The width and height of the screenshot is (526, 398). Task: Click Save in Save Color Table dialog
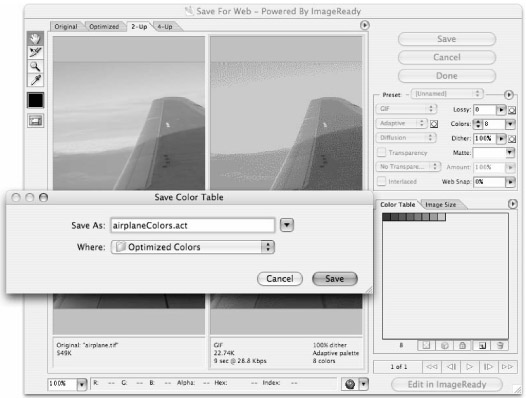point(334,279)
